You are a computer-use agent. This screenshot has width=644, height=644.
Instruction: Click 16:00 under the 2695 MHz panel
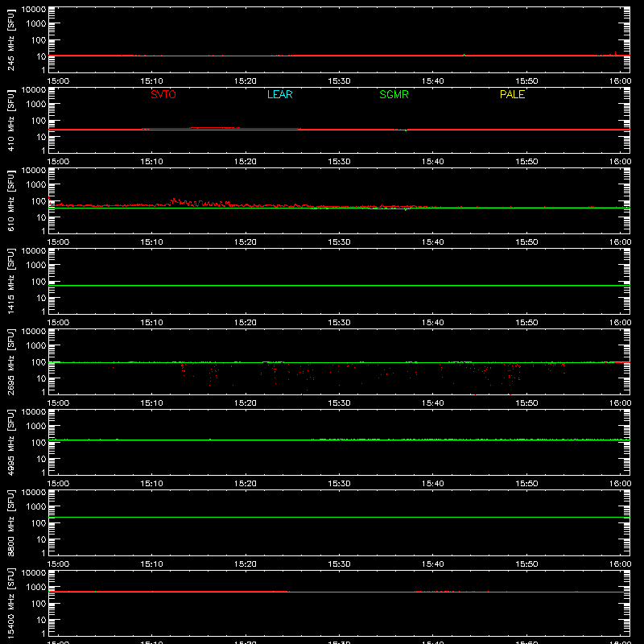pos(620,403)
